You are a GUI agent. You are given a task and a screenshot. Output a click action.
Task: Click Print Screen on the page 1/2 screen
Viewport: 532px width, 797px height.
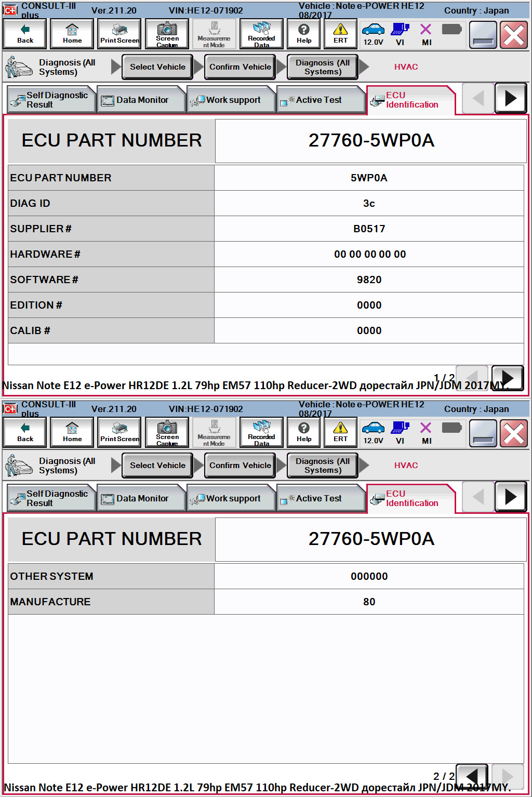(x=119, y=34)
